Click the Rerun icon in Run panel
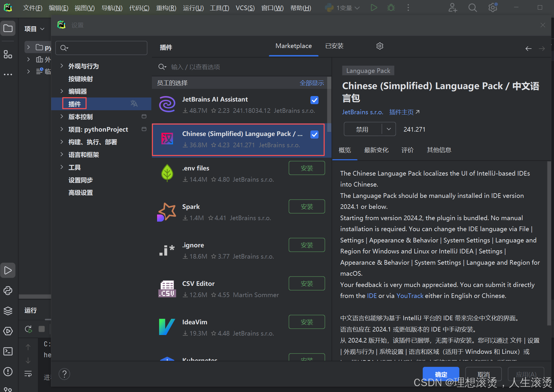Screen dimensions: 554x392 pos(28,329)
